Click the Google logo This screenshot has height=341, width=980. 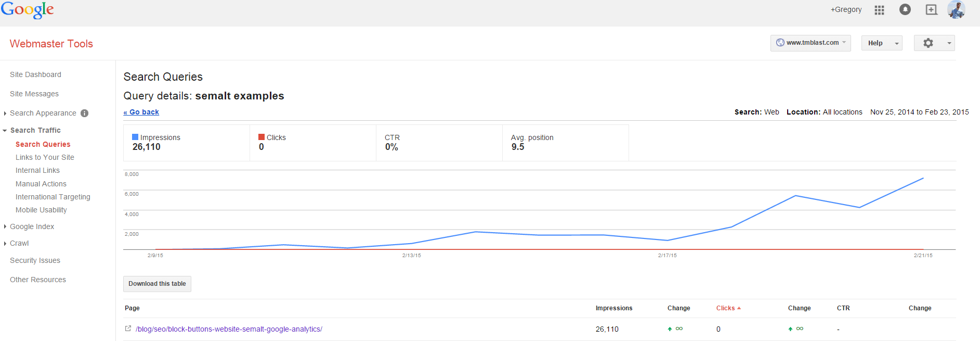pyautogui.click(x=27, y=10)
